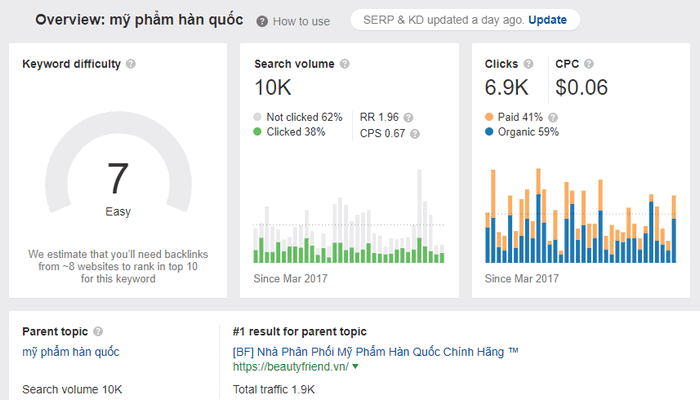Click the Parent topic Search volume 10K text
The width and height of the screenshot is (700, 400).
[72, 389]
